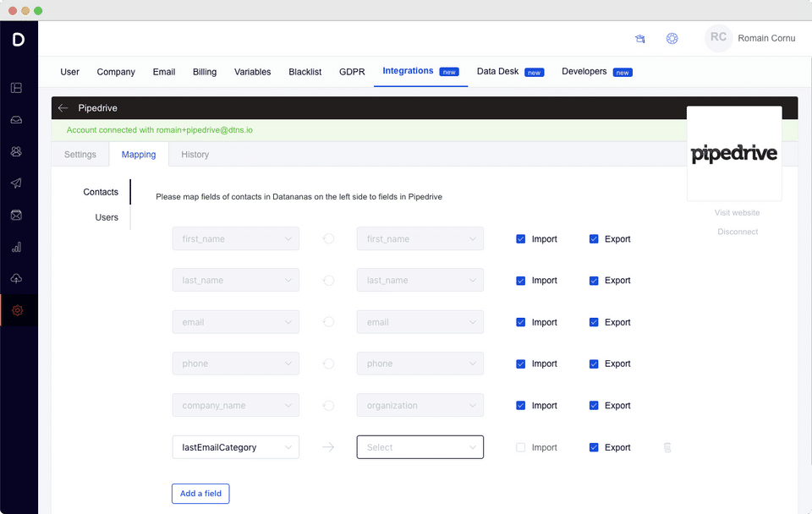Switch to the Billing tab
812x514 pixels.
click(205, 72)
